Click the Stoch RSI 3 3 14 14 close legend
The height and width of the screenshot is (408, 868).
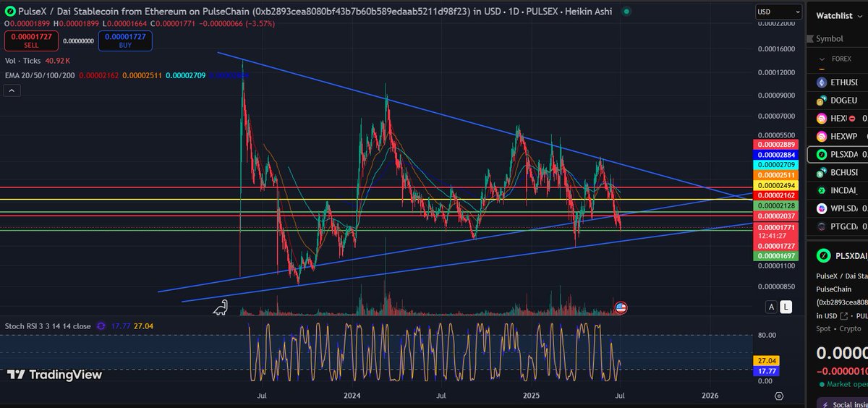click(x=48, y=326)
